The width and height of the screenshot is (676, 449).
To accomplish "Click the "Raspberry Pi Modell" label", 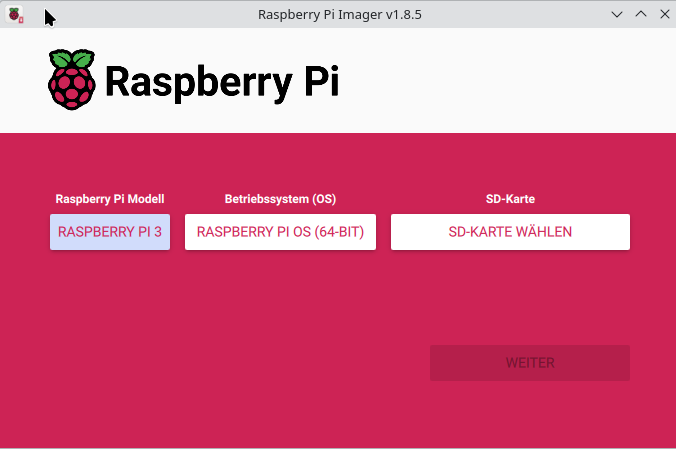I will click(x=110, y=199).
